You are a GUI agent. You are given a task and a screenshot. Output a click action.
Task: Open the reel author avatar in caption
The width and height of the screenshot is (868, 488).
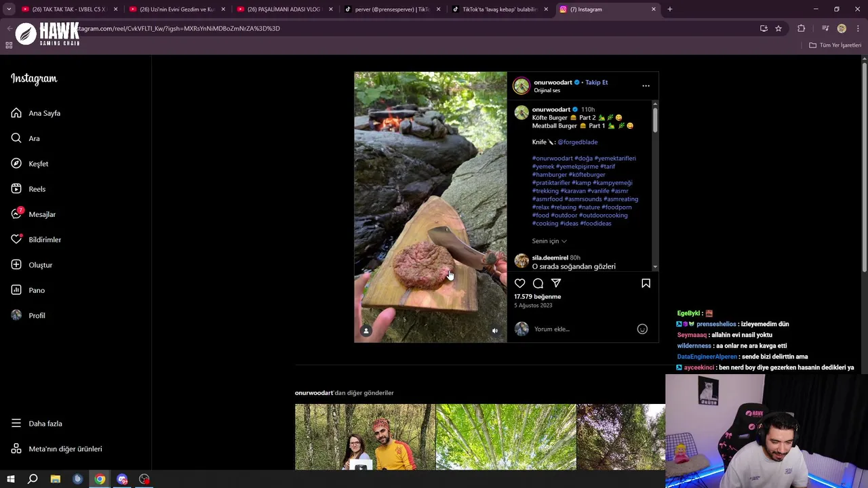coord(521,113)
